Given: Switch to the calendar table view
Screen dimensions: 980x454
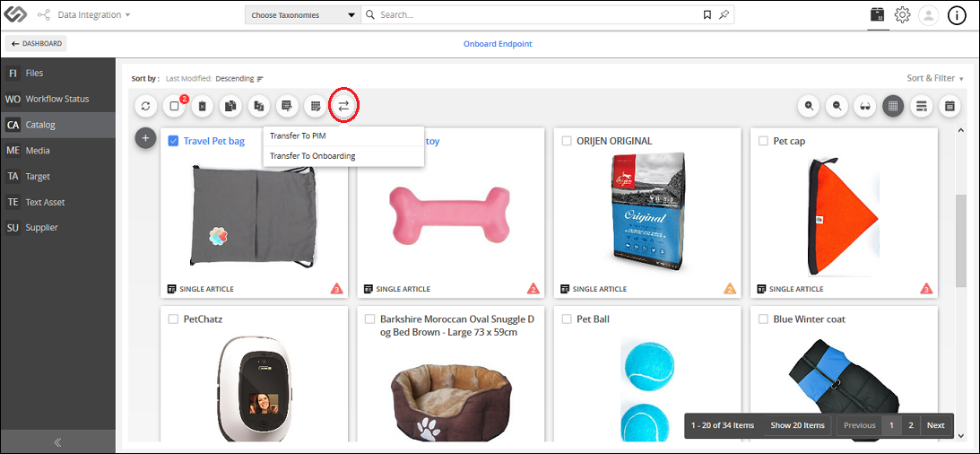Looking at the screenshot, I should pos(950,106).
